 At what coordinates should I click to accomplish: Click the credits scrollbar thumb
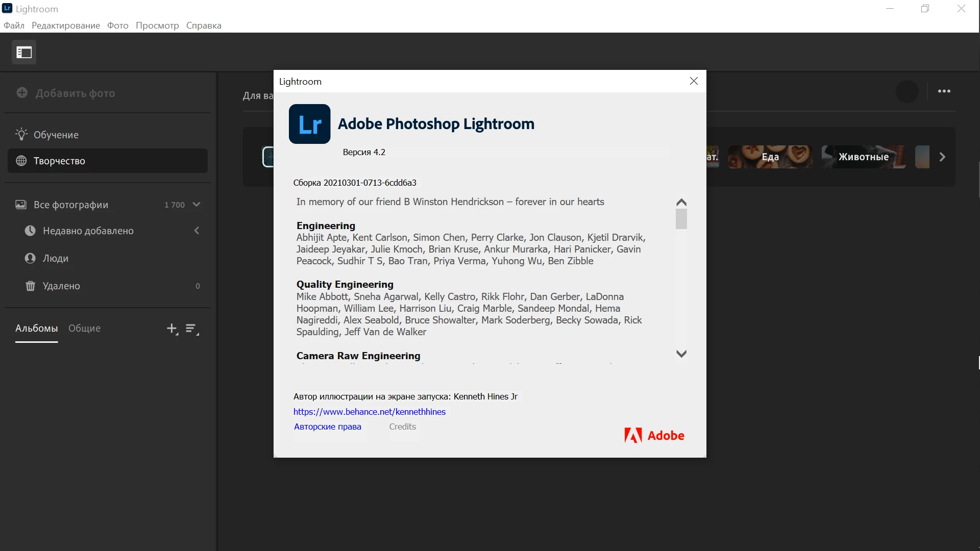point(681,219)
